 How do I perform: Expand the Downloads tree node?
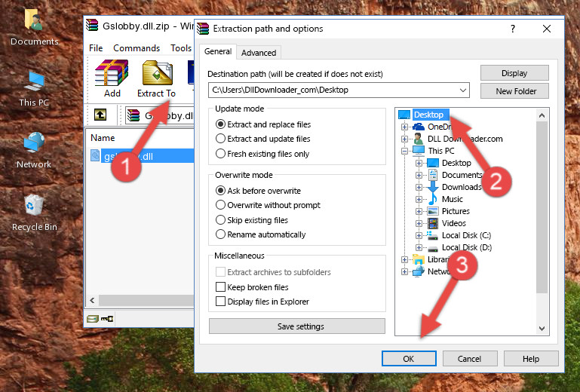[x=419, y=187]
